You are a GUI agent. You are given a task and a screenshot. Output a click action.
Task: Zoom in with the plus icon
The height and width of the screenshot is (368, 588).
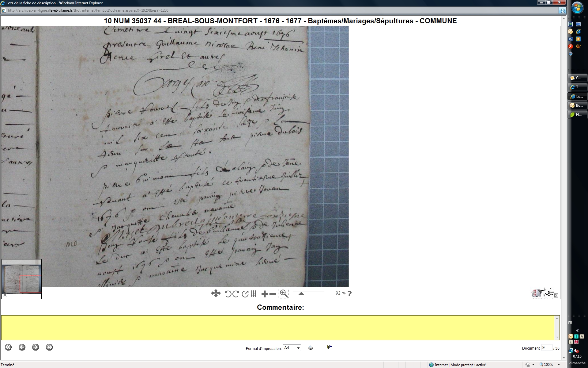(265, 294)
